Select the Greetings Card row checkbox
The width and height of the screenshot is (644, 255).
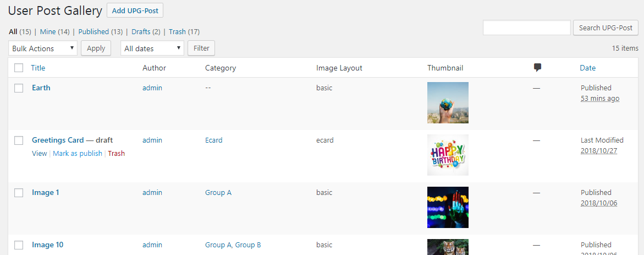[x=19, y=140]
